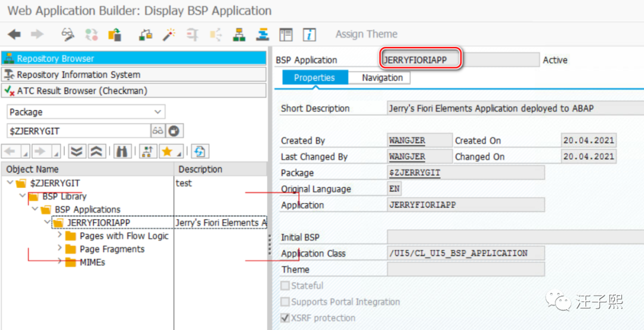Collapse the BSP Library node

click(23, 196)
